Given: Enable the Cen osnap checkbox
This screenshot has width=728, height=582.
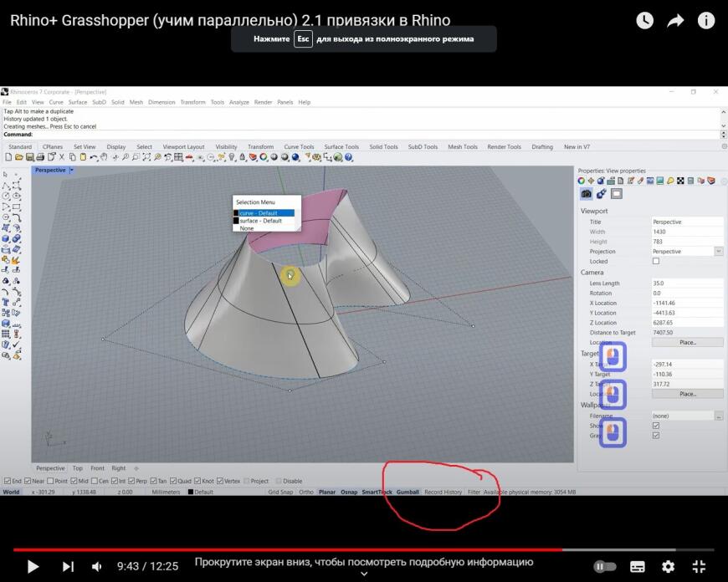Looking at the screenshot, I should click(95, 481).
